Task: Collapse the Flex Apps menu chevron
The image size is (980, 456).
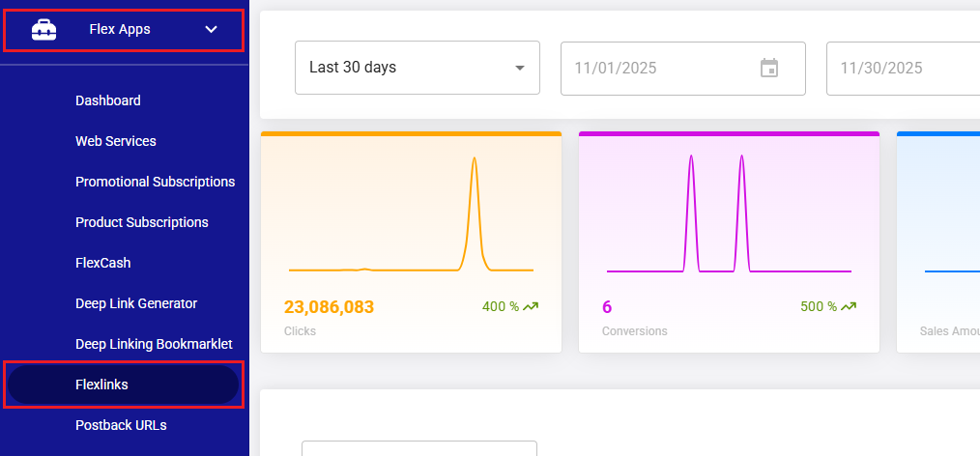Action: pos(212,30)
